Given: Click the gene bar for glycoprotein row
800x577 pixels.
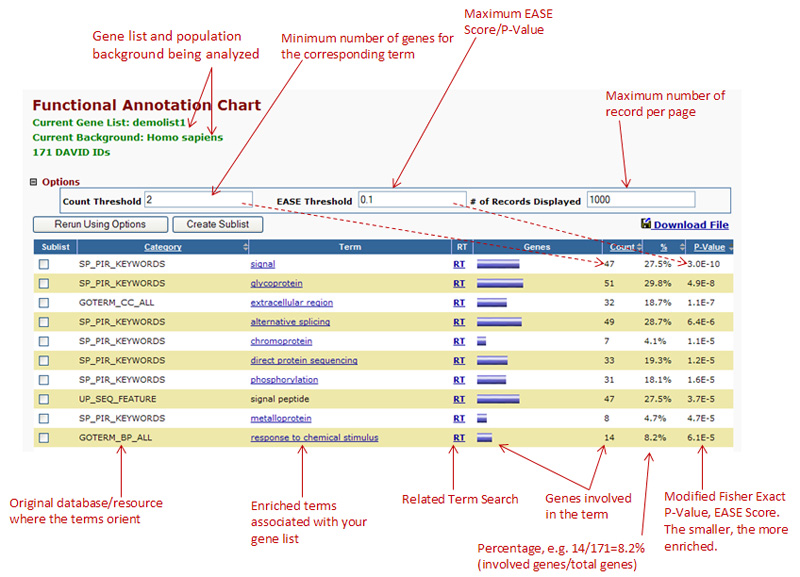Looking at the screenshot, I should [x=500, y=283].
